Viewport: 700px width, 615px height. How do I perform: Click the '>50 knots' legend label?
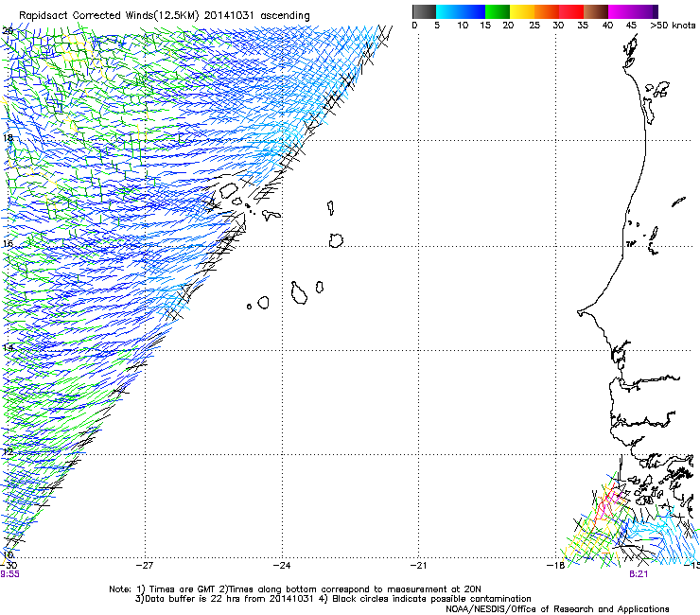point(673,26)
